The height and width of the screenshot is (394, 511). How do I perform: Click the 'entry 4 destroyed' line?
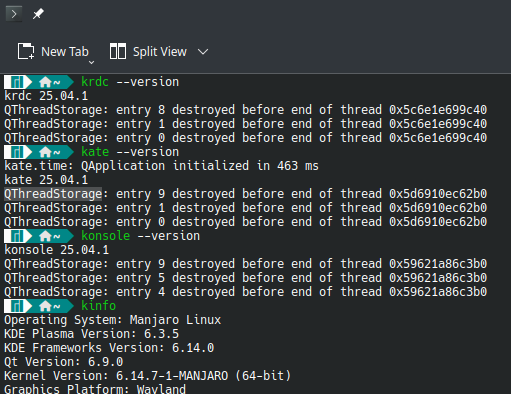coord(245,292)
